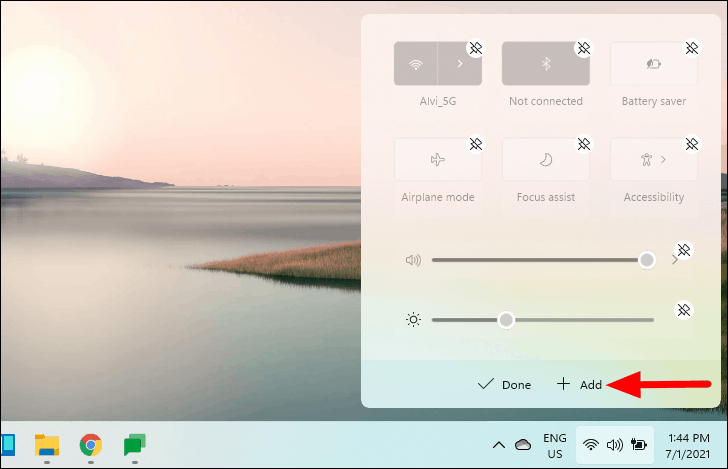Viewport: 728px width, 469px height.
Task: Click the volume slider thumb
Action: [646, 260]
